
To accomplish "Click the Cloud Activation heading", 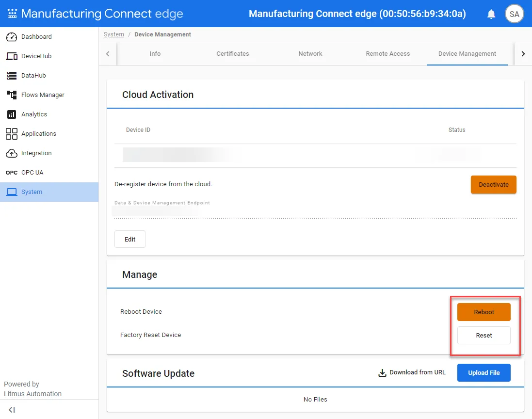I will (x=158, y=95).
